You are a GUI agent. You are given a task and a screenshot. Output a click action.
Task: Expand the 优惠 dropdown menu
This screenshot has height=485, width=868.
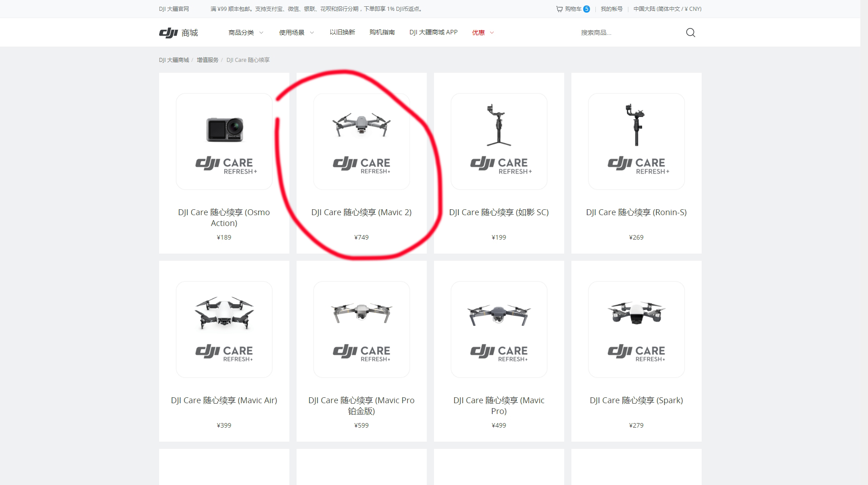coord(483,33)
